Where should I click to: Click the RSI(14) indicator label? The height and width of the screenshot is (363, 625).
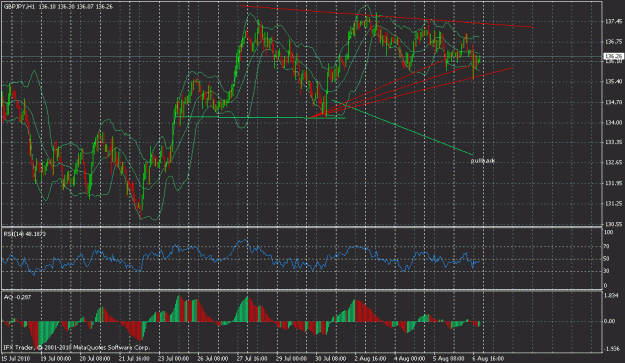[x=24, y=234]
